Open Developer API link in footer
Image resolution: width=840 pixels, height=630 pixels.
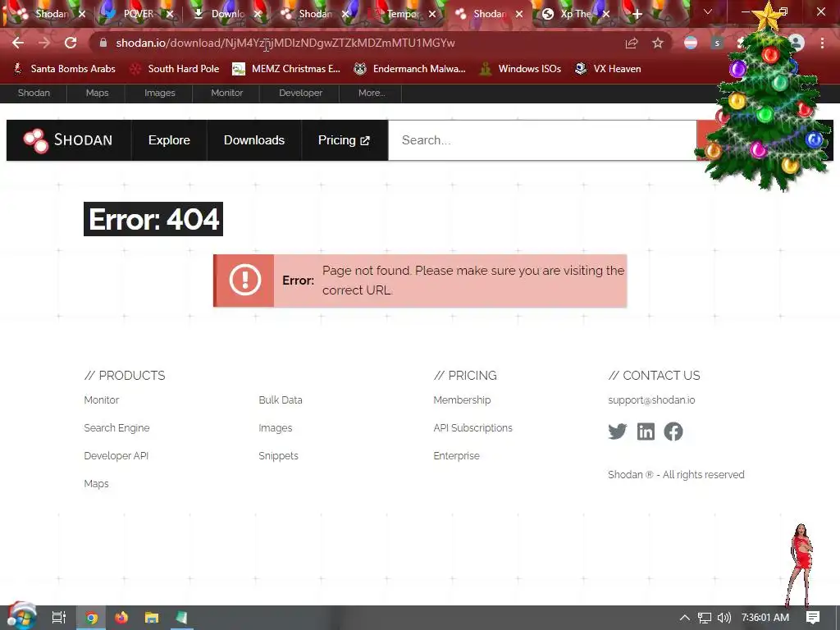(x=116, y=456)
